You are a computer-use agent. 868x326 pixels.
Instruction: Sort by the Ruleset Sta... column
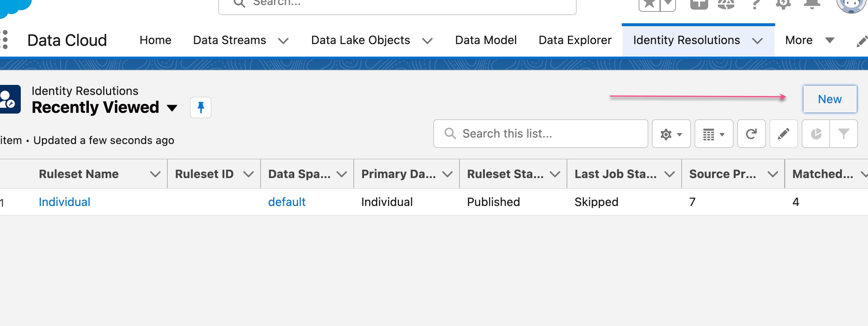point(505,174)
